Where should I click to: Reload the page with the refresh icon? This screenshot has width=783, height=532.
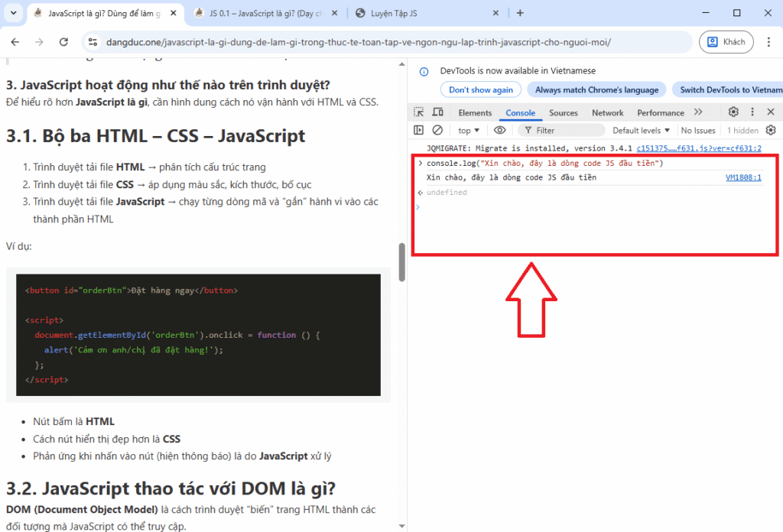63,41
